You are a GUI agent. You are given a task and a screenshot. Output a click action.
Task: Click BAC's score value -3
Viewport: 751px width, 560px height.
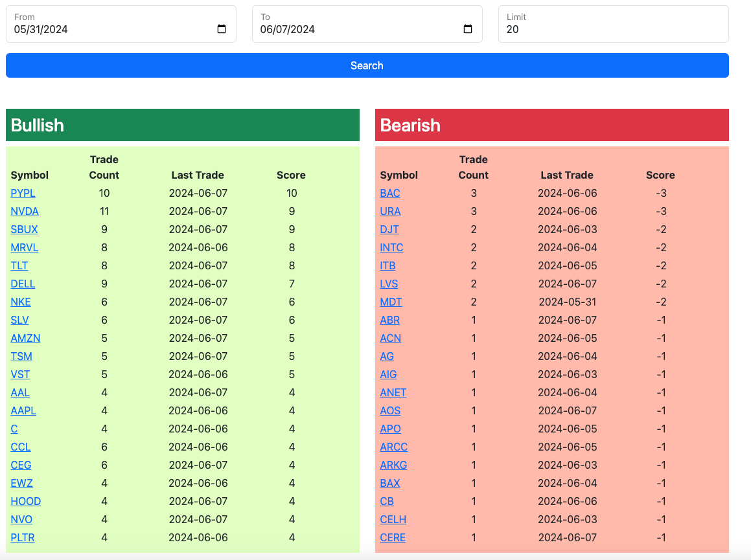(x=661, y=194)
